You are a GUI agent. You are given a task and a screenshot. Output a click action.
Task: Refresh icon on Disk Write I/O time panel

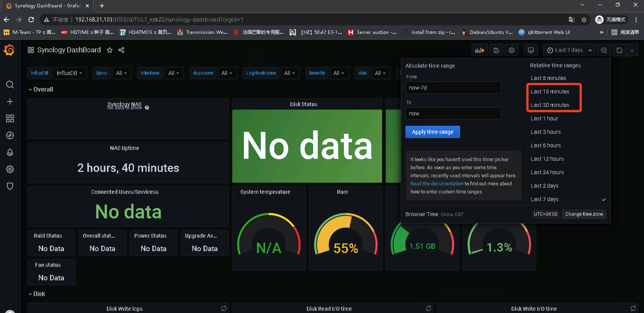click(x=633, y=308)
